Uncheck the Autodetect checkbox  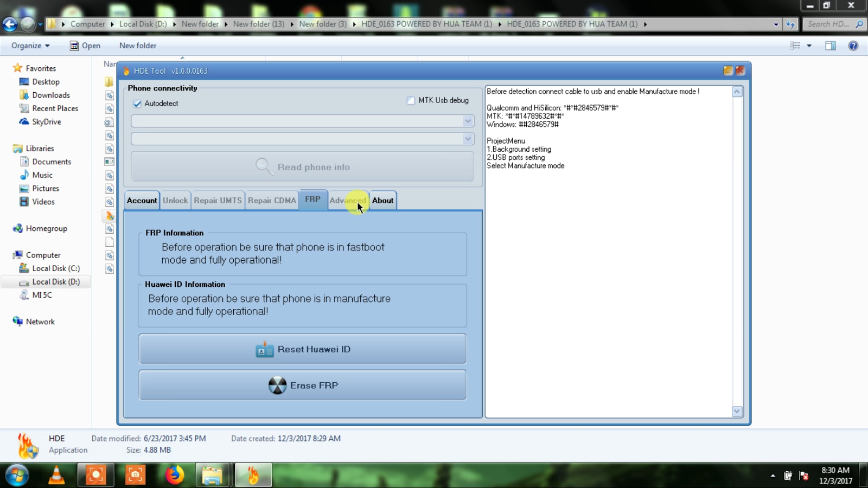point(137,104)
